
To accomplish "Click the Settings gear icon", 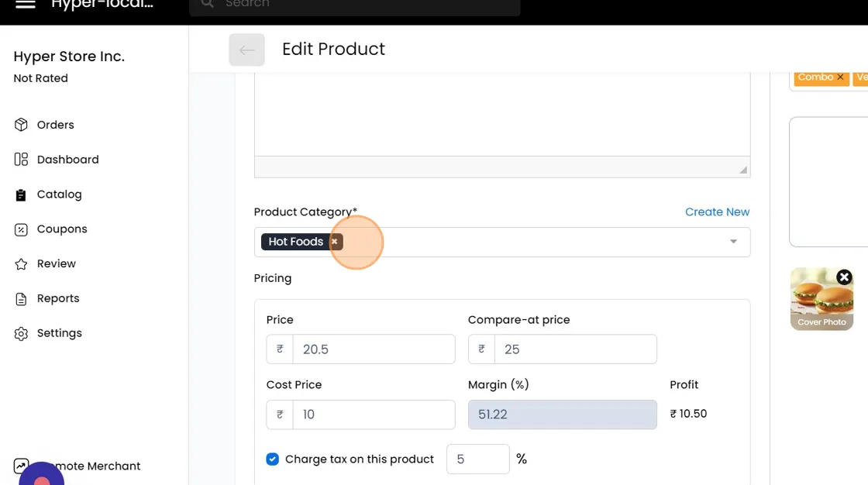I will pyautogui.click(x=22, y=333).
